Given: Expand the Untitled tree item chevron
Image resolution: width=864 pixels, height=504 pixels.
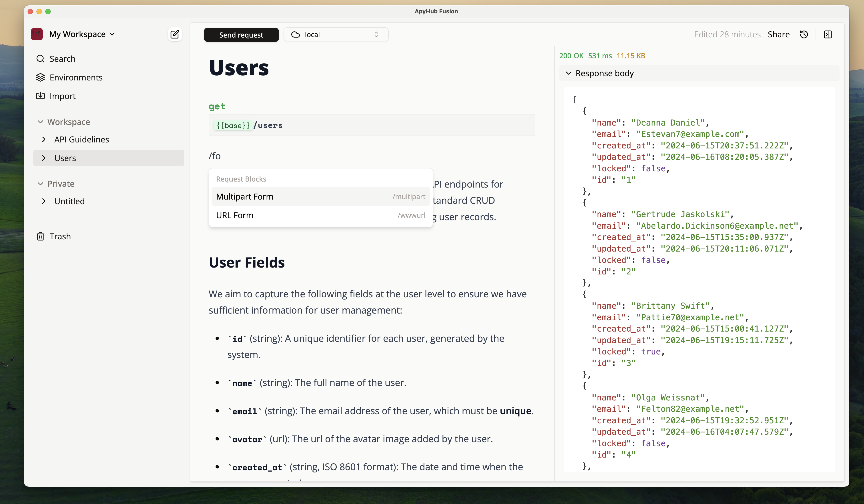Looking at the screenshot, I should (x=44, y=201).
